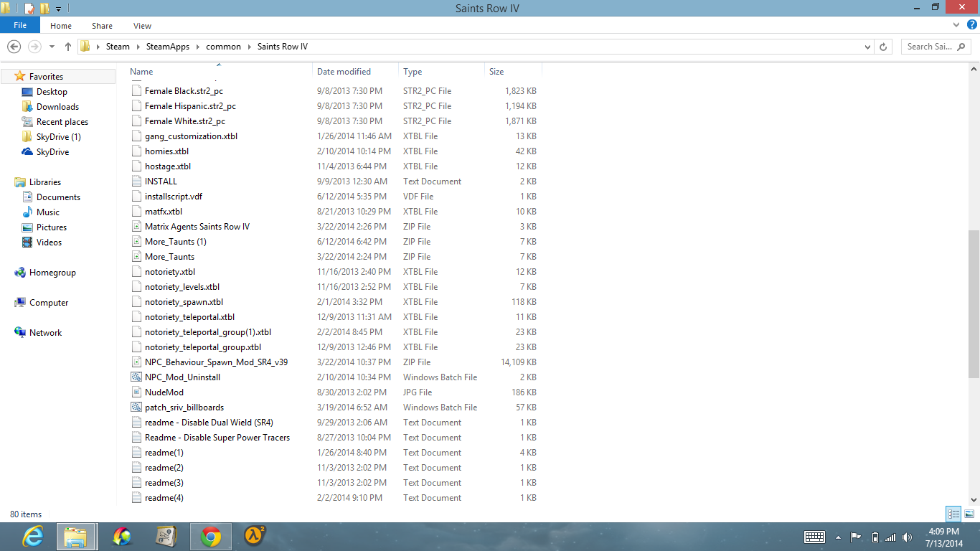Select Videos under Libraries
This screenshot has width=980, height=551.
click(50, 242)
